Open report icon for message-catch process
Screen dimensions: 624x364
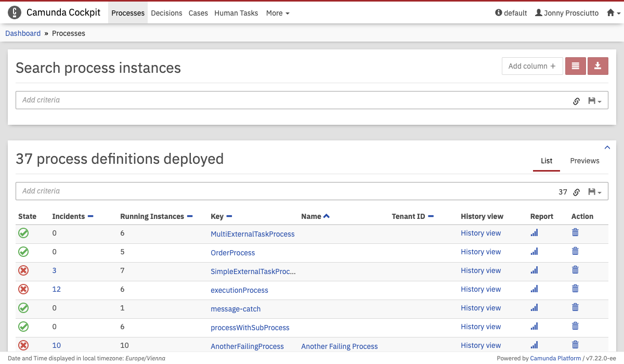(534, 308)
